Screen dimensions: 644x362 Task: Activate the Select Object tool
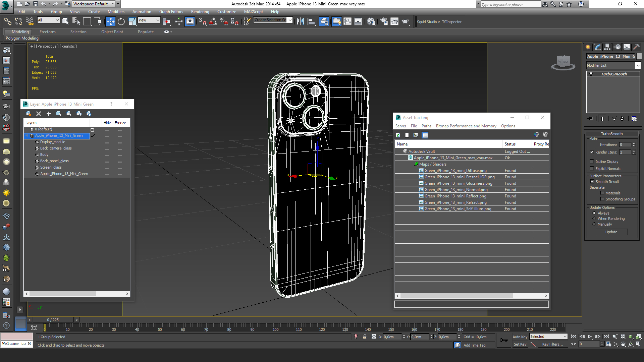(65, 21)
